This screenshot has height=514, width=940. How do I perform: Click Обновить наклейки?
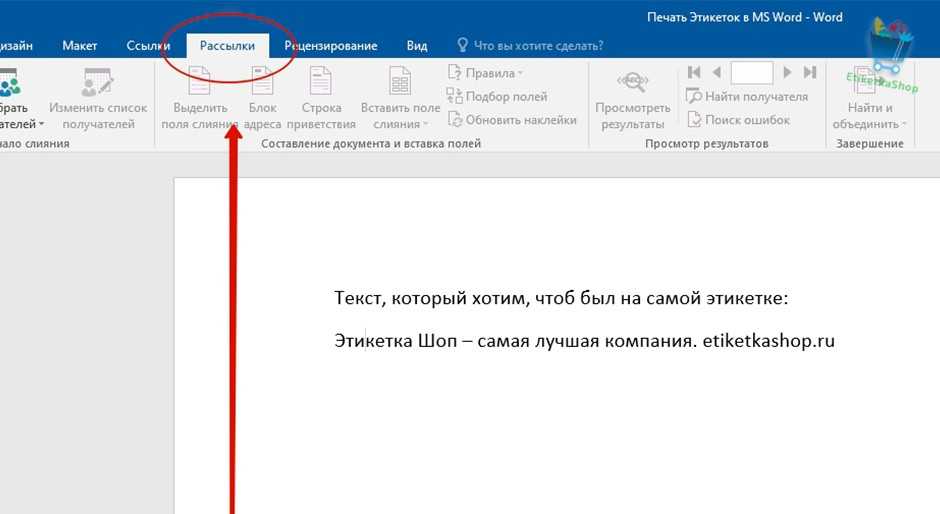click(x=513, y=120)
